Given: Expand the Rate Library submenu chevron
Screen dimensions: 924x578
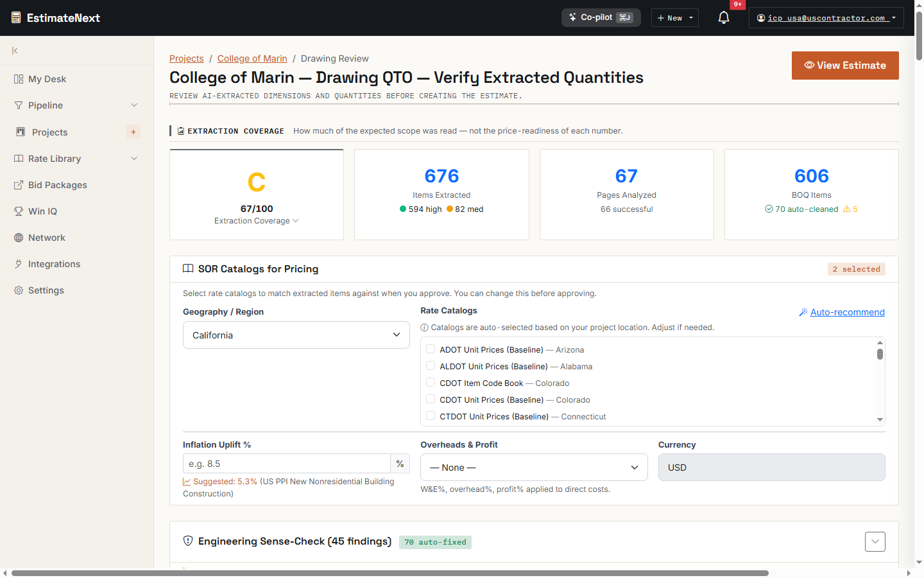Looking at the screenshot, I should point(134,159).
